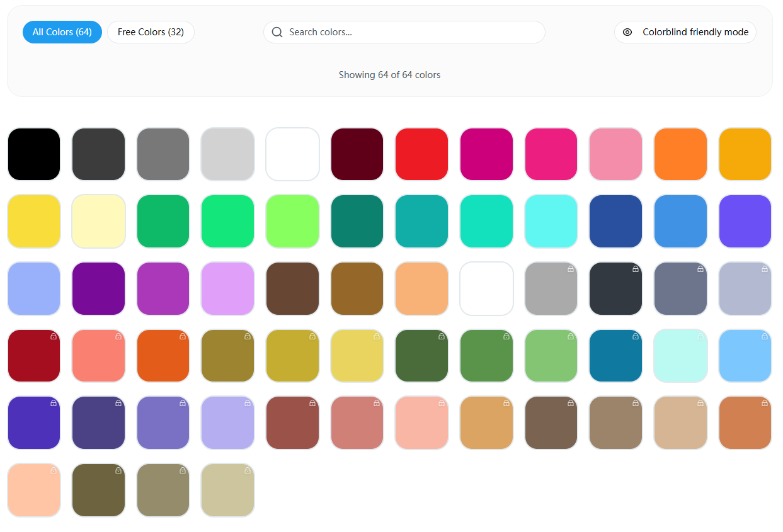Select the emerald green swatch
Image resolution: width=783 pixels, height=532 pixels.
coord(163,221)
